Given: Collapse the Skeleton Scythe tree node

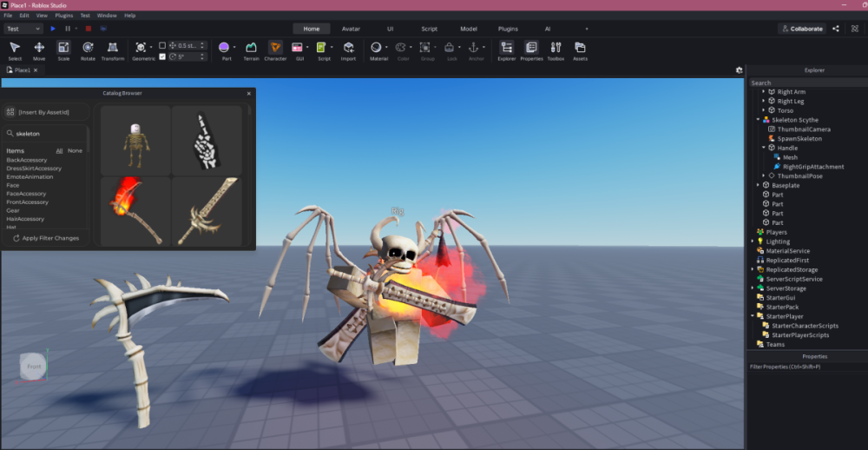Looking at the screenshot, I should [759, 120].
